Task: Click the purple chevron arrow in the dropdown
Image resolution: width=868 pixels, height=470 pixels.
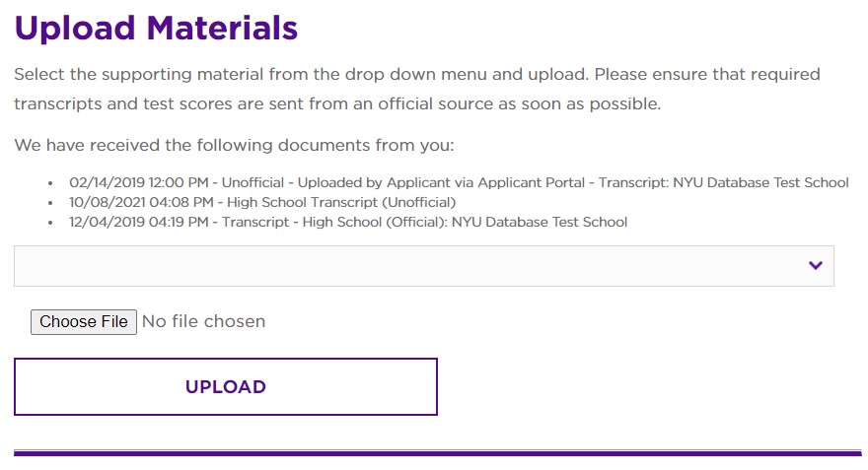Action: [x=815, y=265]
